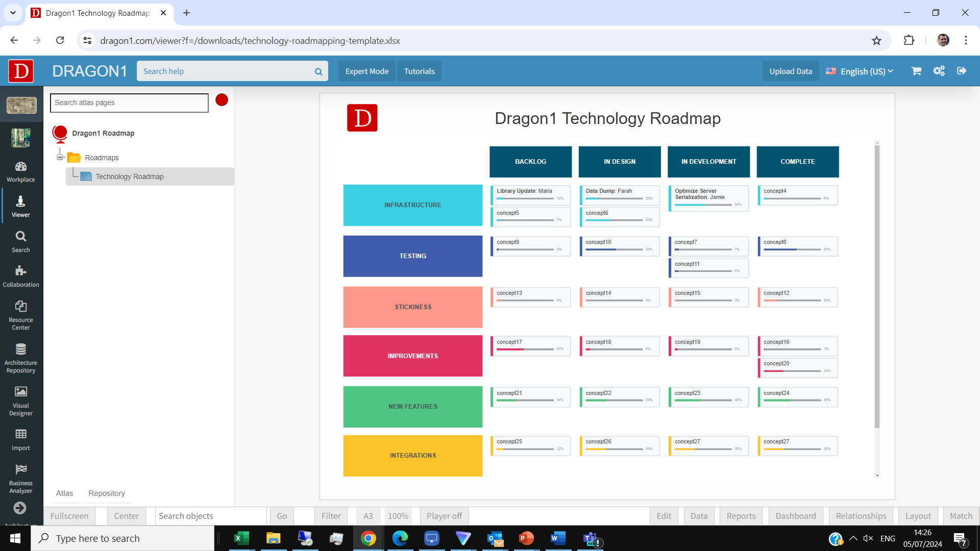
Task: Open the English (US) language dropdown
Action: 860,71
